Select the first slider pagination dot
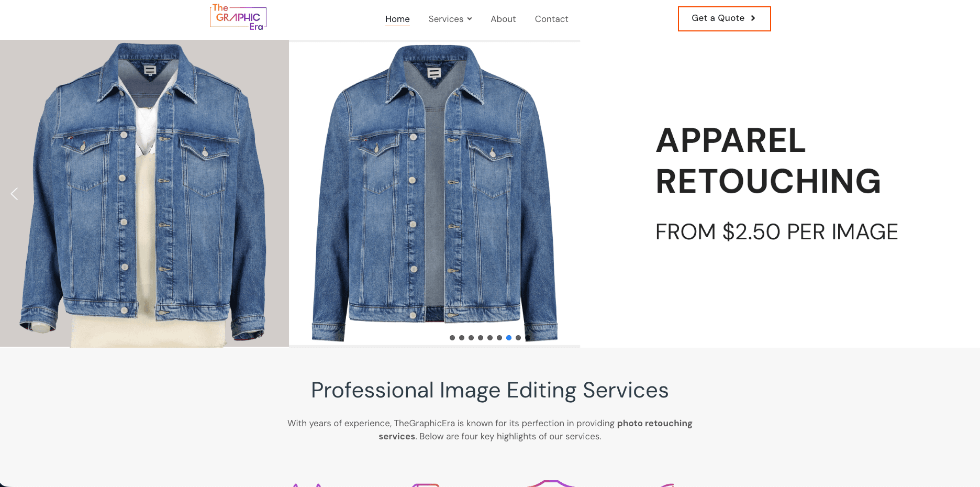The width and height of the screenshot is (980, 487). [x=452, y=338]
